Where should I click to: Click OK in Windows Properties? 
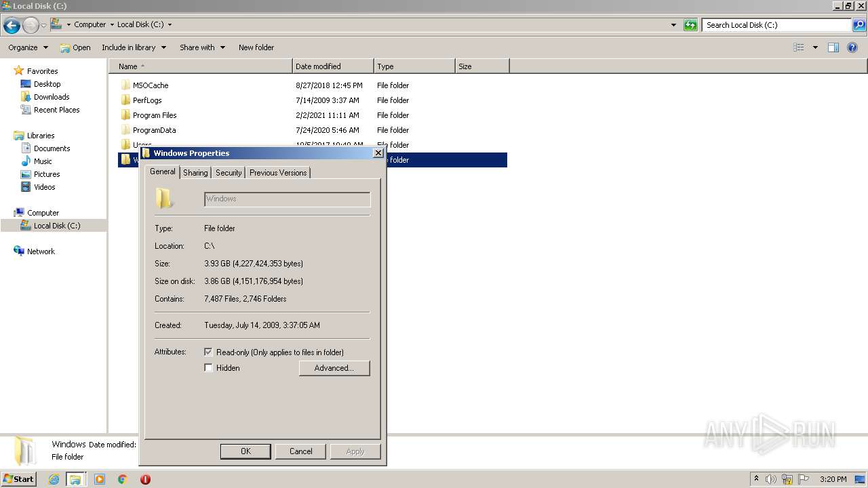(x=245, y=451)
